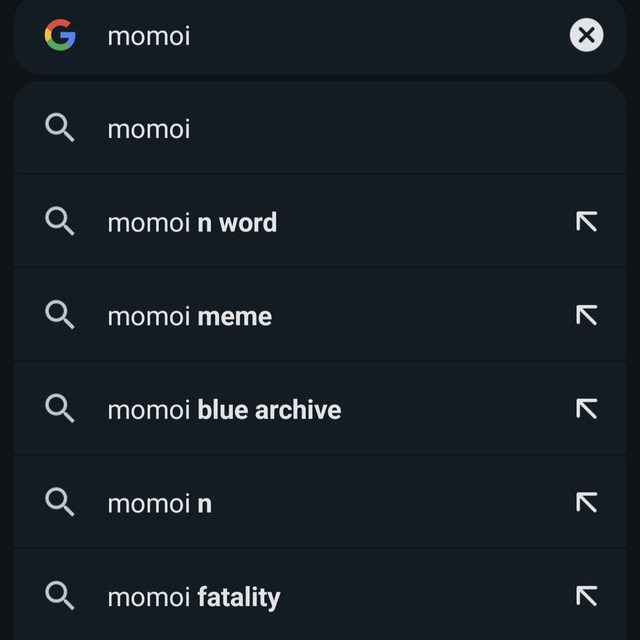Insert 'momoi blue archive' via arrow icon
The image size is (640, 640).
click(587, 409)
